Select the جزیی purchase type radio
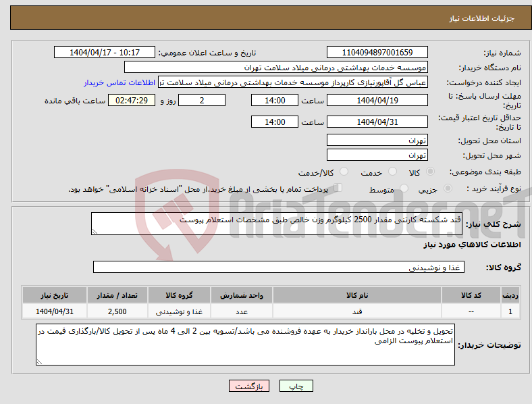Image resolution: width=532 pixels, height=404 pixels. 448,188
